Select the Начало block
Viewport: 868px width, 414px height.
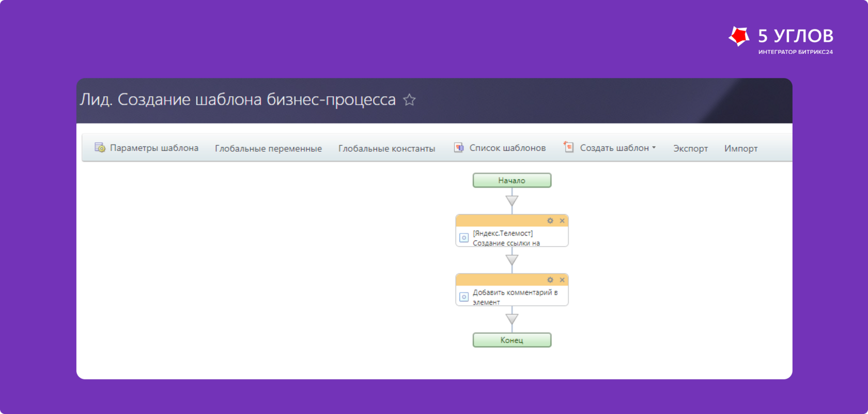(512, 180)
